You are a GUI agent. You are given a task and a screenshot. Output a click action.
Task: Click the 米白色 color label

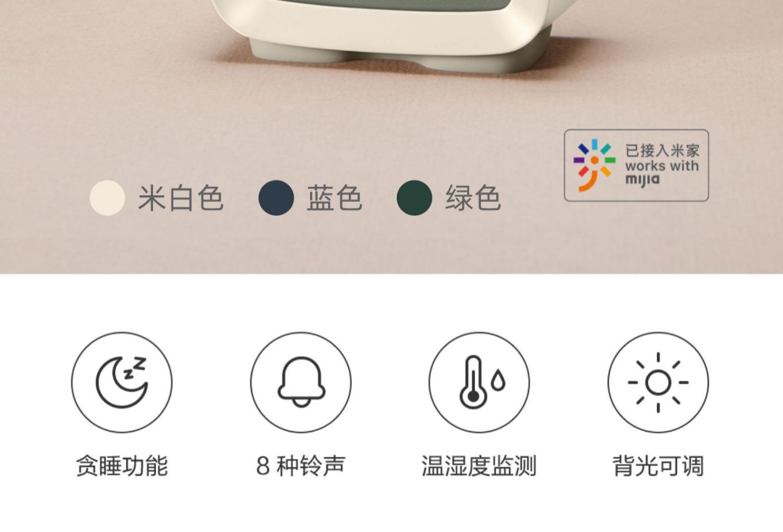[x=181, y=198]
